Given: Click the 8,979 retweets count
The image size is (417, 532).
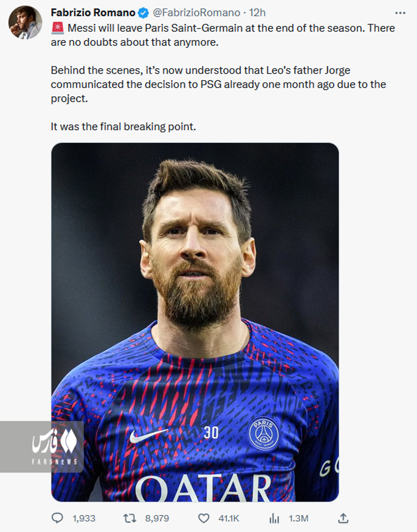Looking at the screenshot, I should click(157, 518).
